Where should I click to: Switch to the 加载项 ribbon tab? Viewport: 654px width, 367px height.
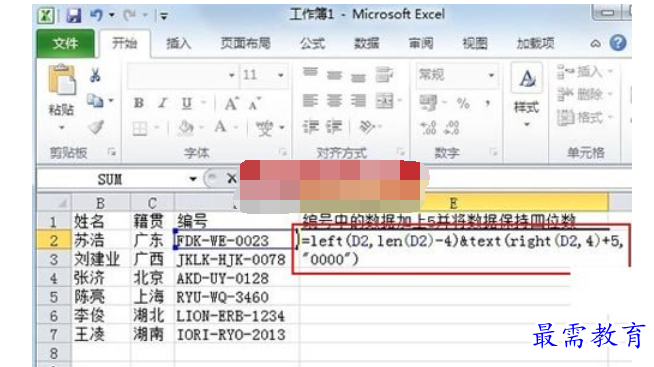(536, 43)
